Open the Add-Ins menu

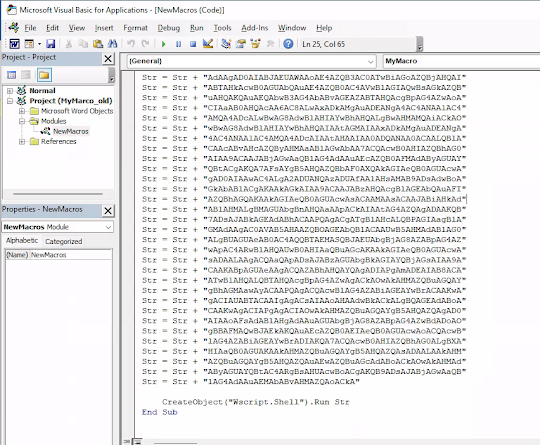[255, 28]
